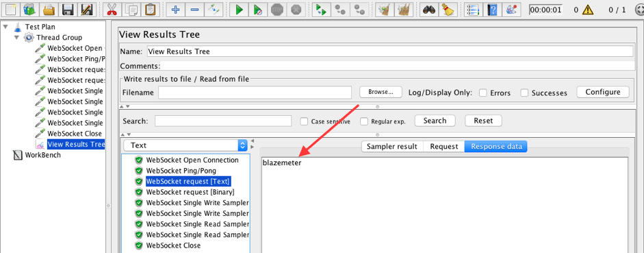The height and width of the screenshot is (253, 644).
Task: Start the test with green play icon
Action: [x=239, y=9]
